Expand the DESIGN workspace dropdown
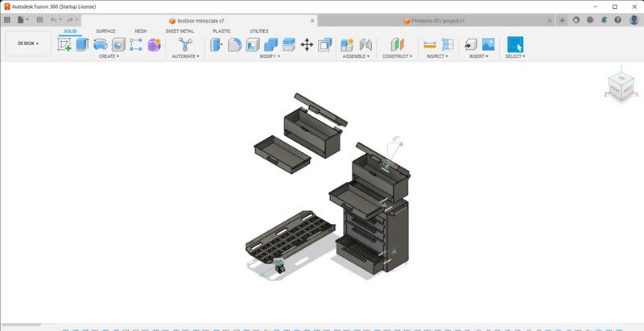The width and height of the screenshot is (644, 331). click(28, 43)
